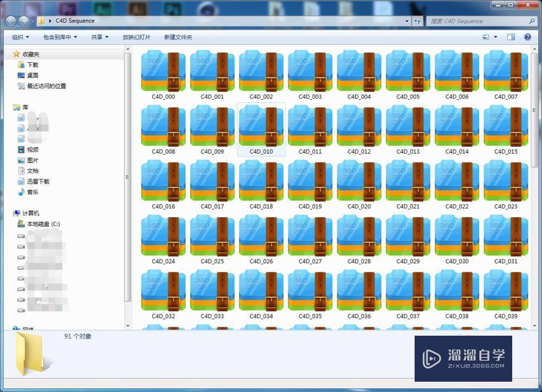Click file list scrollbar thumb
The height and width of the screenshot is (392, 542).
click(x=534, y=110)
